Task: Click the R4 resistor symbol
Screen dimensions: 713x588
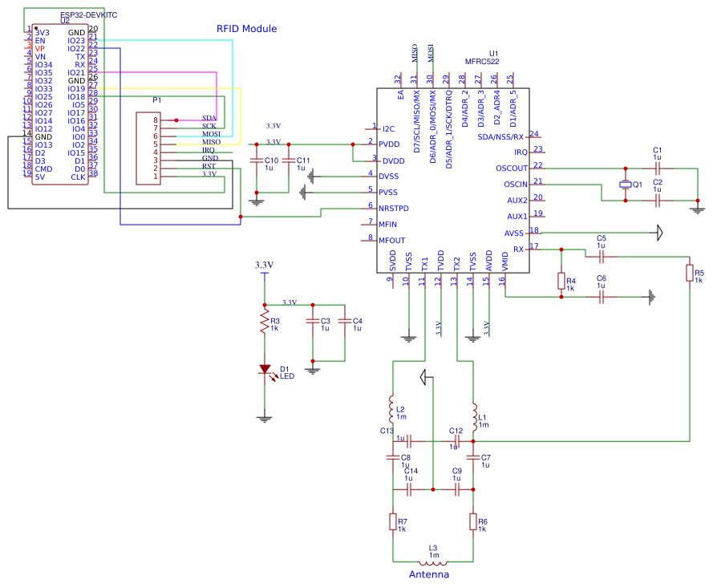Action: 561,281
